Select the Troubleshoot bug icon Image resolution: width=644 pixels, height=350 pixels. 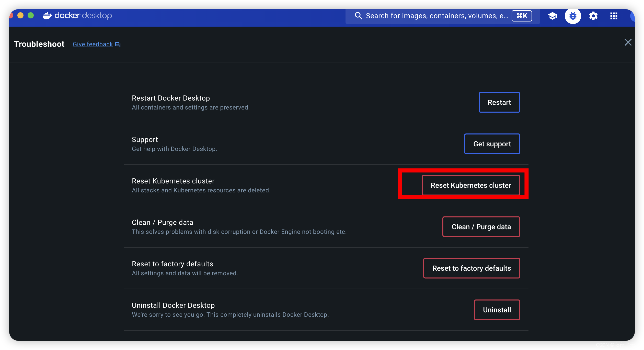[573, 16]
